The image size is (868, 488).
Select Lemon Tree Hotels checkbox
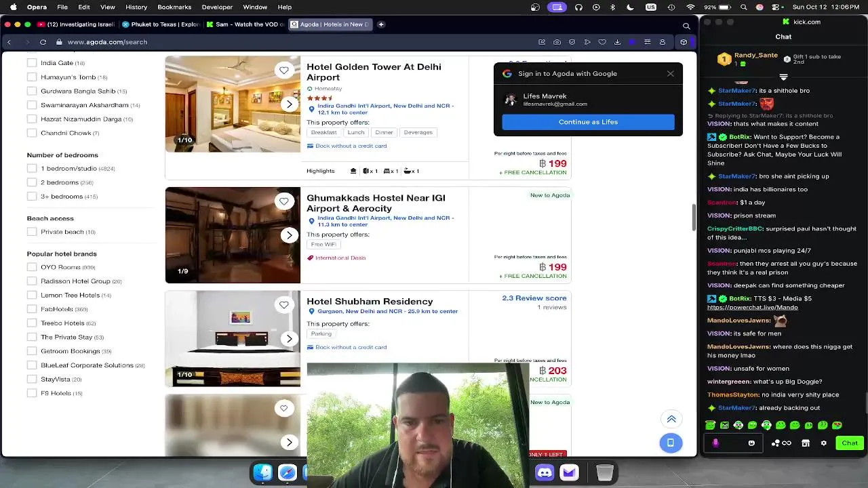tap(32, 295)
